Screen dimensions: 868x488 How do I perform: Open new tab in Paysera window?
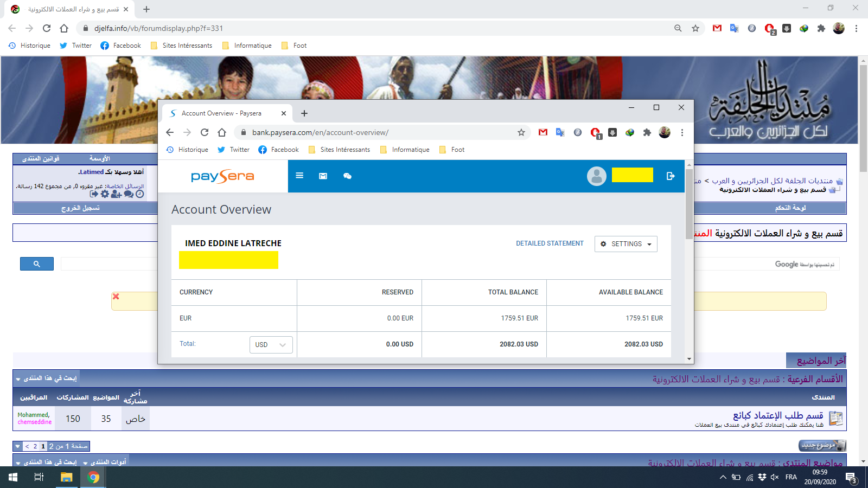[x=304, y=113]
